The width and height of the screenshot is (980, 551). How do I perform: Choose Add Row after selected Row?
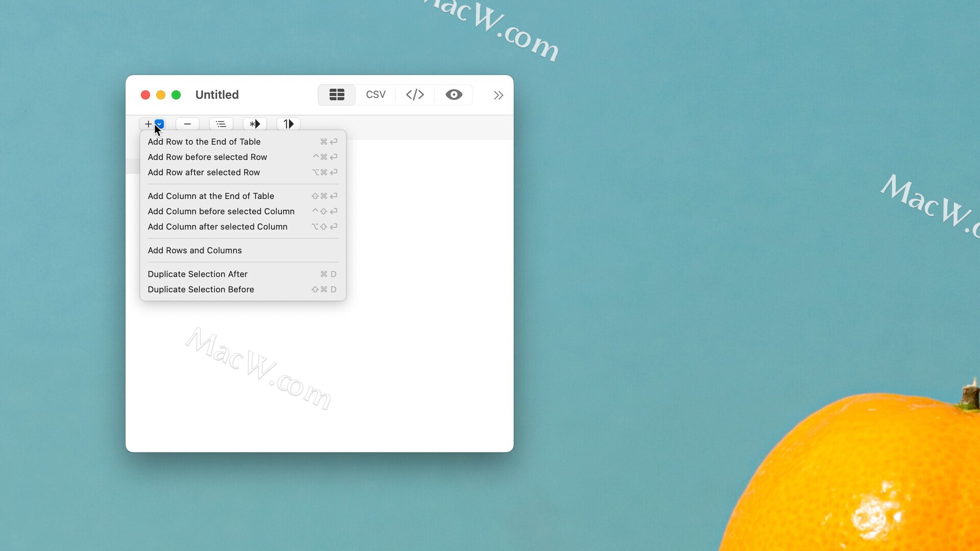pyautogui.click(x=243, y=172)
